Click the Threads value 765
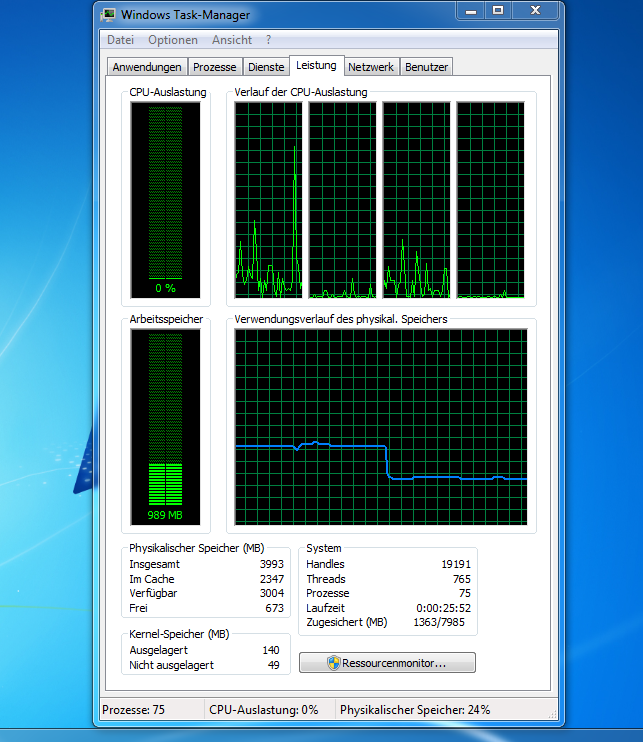The width and height of the screenshot is (643, 742). 462,579
